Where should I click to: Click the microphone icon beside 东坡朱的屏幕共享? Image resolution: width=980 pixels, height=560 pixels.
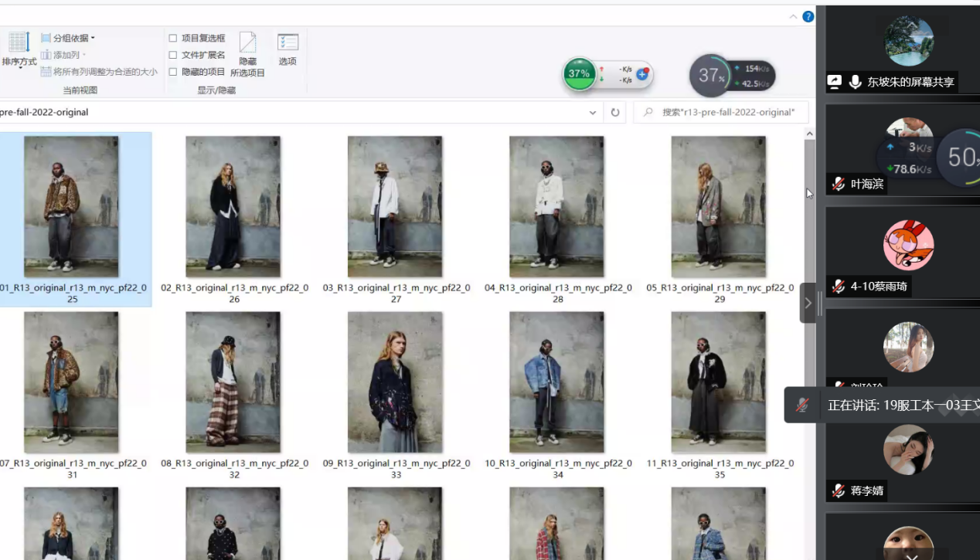(855, 82)
